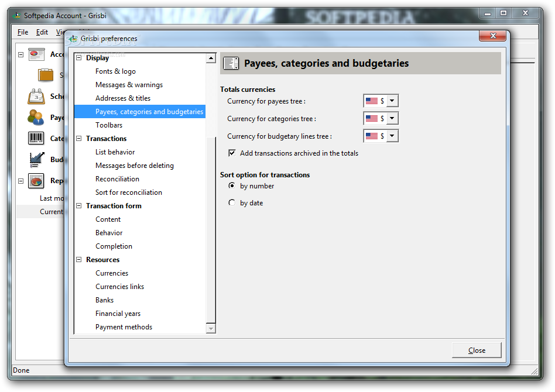This screenshot has width=555, height=392.
Task: Select 'Last mo...' report in main window sidebar
Action: point(52,198)
